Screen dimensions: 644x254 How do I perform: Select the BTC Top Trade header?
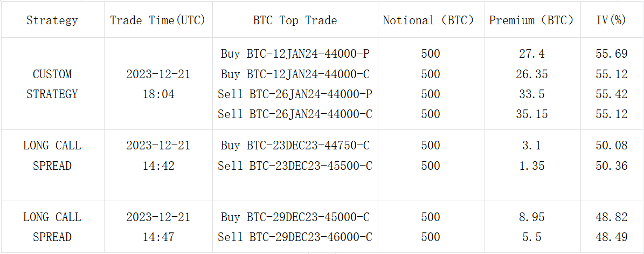pyautogui.click(x=295, y=20)
